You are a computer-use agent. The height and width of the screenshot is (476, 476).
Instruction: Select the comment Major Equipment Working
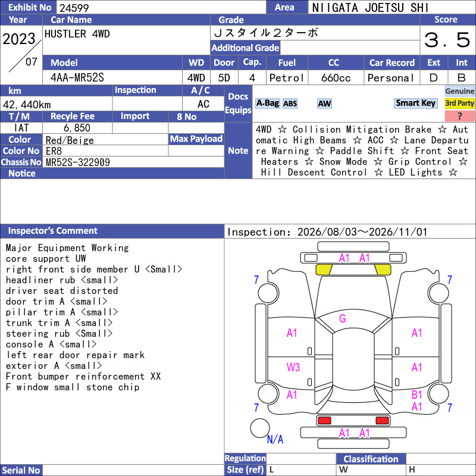tap(67, 248)
